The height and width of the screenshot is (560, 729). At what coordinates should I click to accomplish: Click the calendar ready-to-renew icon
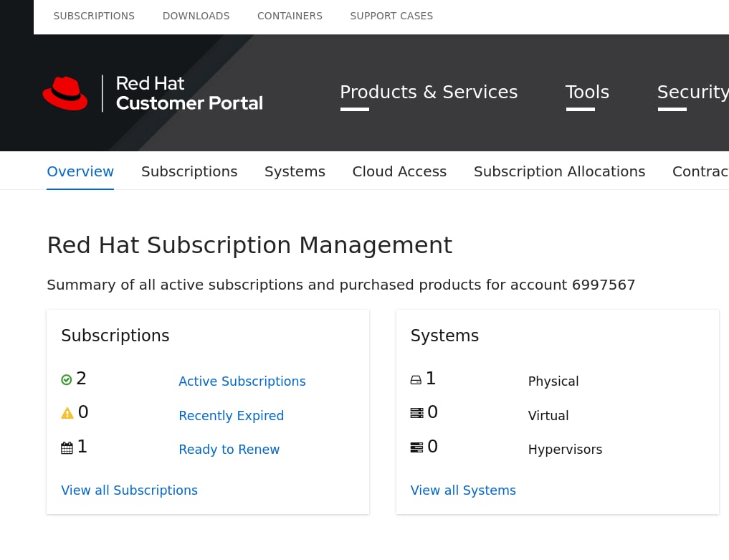(67, 448)
